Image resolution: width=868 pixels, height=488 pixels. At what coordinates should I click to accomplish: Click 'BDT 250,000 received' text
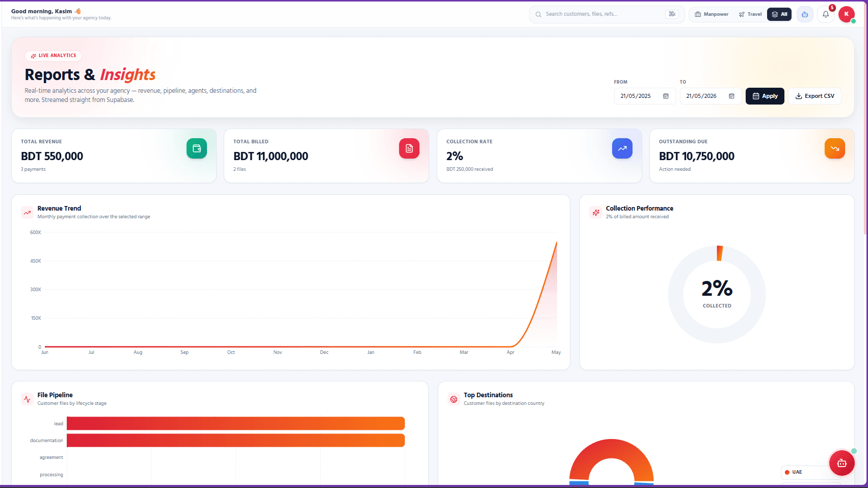469,169
